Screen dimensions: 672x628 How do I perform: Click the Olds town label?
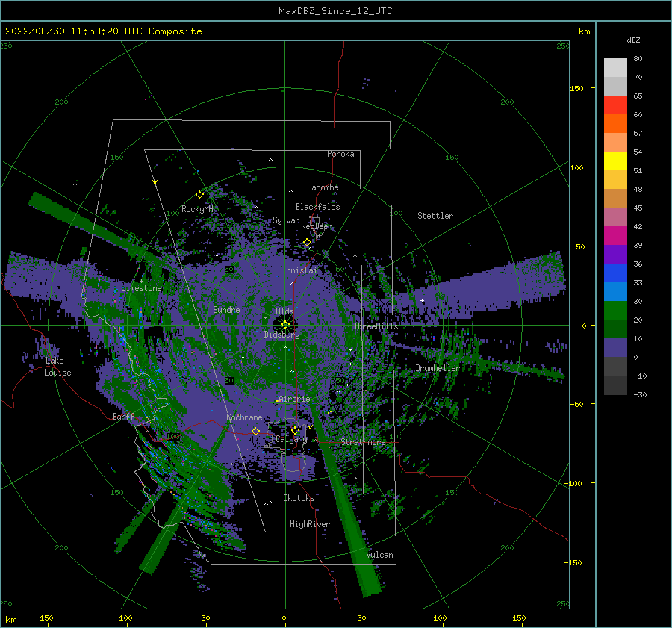click(x=284, y=311)
